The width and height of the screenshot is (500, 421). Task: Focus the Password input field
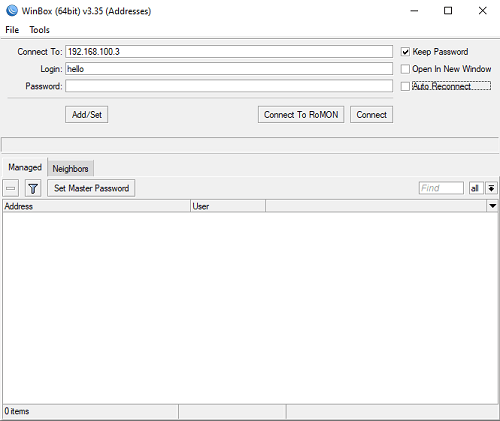click(229, 86)
